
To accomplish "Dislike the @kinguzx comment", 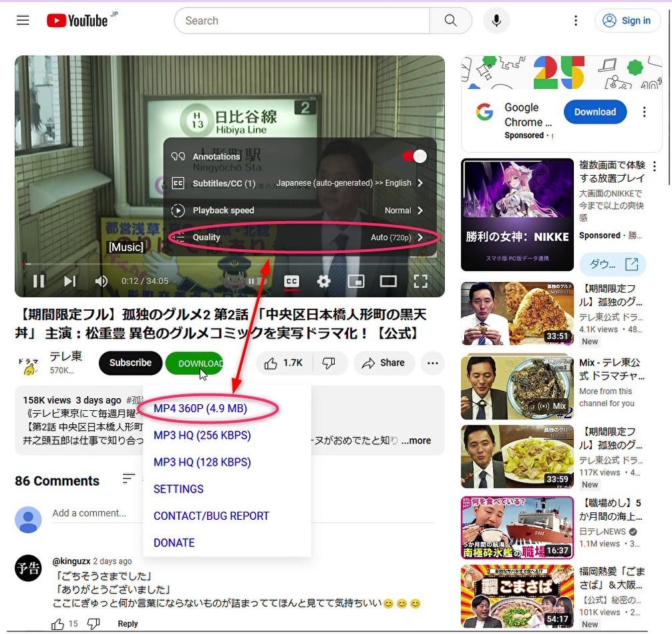I will pyautogui.click(x=94, y=624).
